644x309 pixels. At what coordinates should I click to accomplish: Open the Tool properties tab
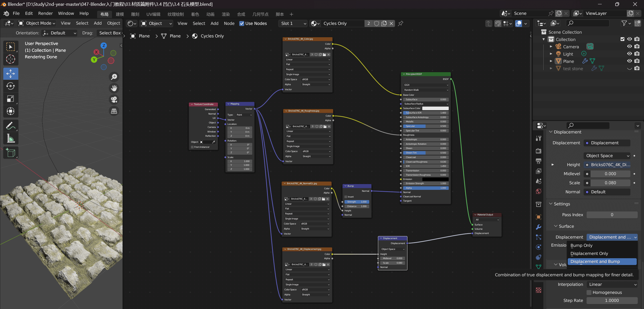pyautogui.click(x=538, y=138)
